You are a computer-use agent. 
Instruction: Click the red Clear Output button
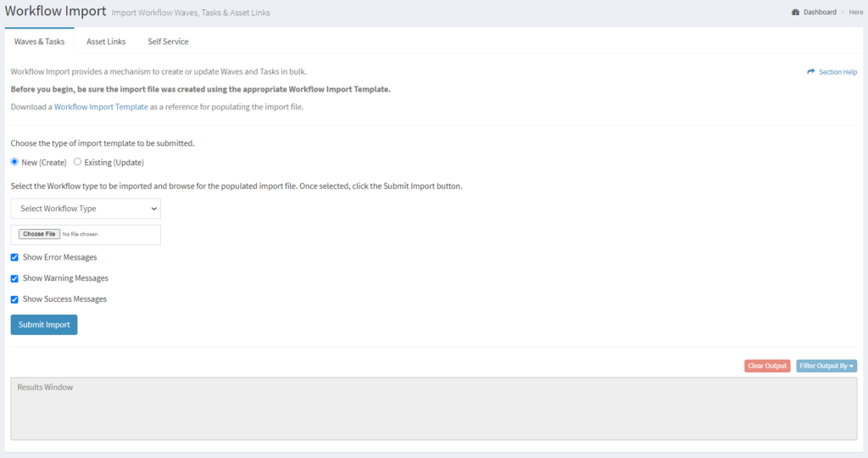click(x=767, y=366)
